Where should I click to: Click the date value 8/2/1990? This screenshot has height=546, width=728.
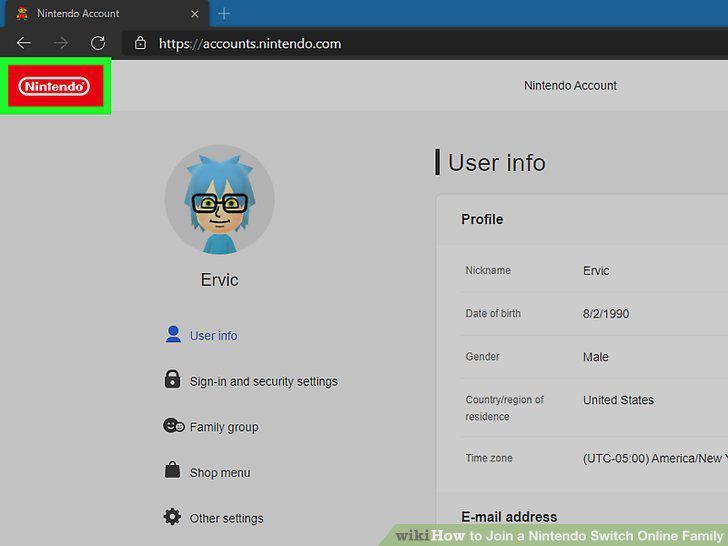pyautogui.click(x=606, y=314)
